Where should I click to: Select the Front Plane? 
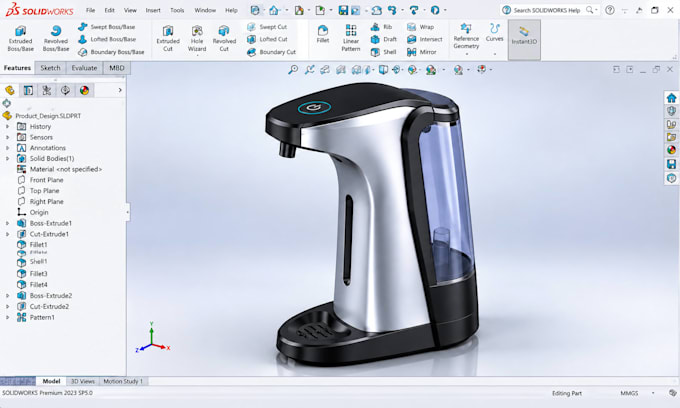(x=40, y=180)
